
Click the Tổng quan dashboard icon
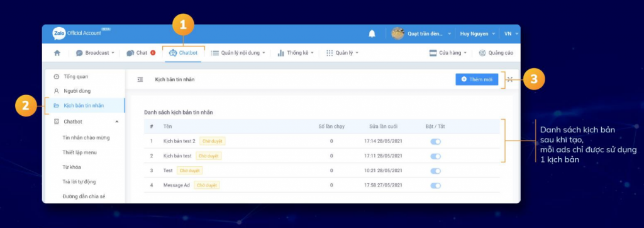click(57, 77)
